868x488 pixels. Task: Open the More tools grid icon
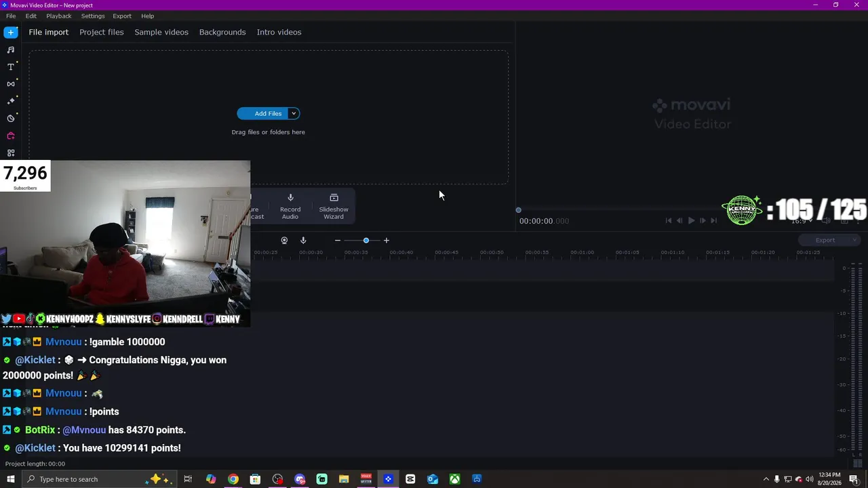tap(11, 153)
